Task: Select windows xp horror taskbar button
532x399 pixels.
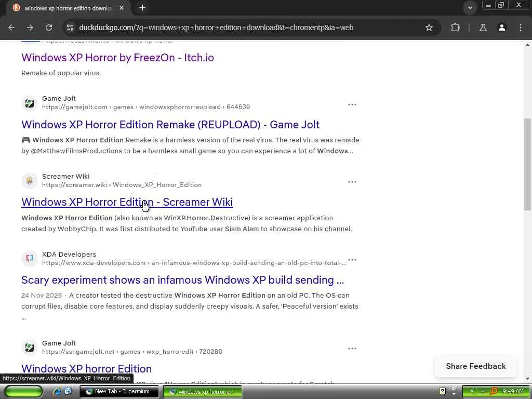Action: point(203,392)
